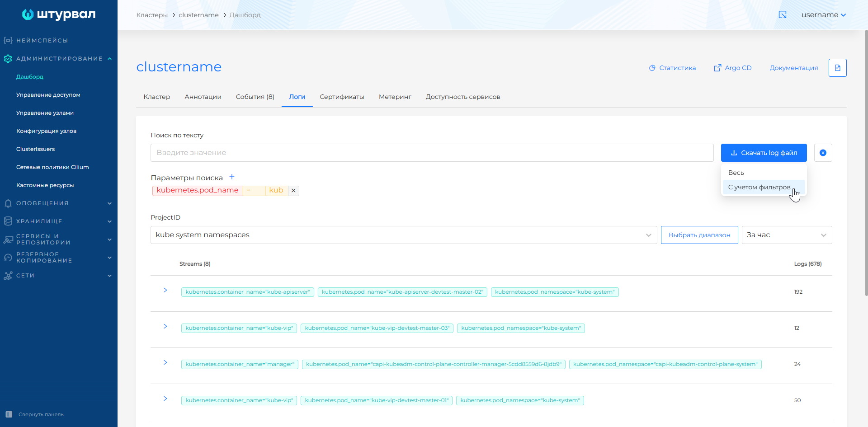Open the documentation file icon button

[x=837, y=68]
